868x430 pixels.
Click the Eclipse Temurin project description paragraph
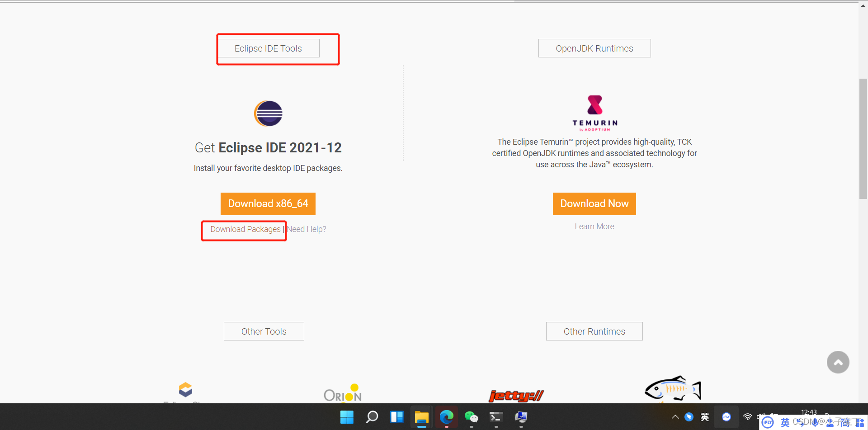point(594,153)
